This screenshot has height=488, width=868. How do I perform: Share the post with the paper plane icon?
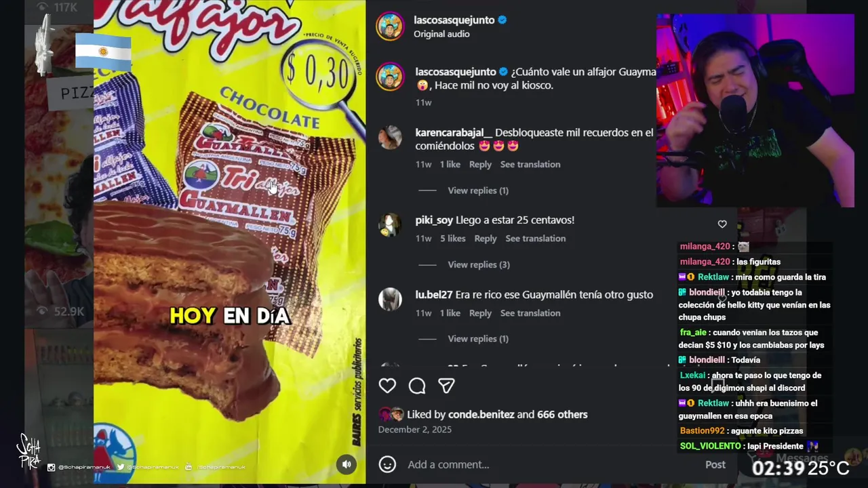tap(446, 386)
